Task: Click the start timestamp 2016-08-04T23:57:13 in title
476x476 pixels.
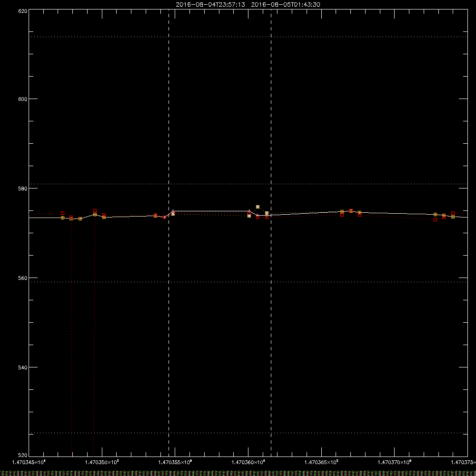Action: point(210,5)
